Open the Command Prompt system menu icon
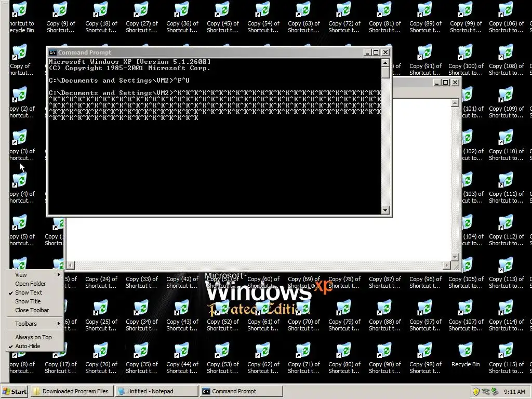The width and height of the screenshot is (532, 399). [x=52, y=52]
